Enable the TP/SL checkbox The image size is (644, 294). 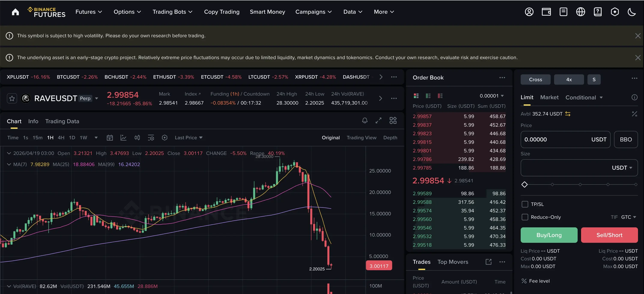point(525,204)
